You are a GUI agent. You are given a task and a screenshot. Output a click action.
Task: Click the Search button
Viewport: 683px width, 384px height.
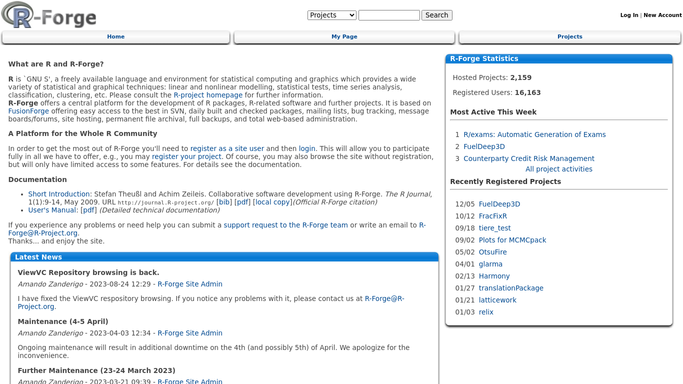pyautogui.click(x=436, y=15)
